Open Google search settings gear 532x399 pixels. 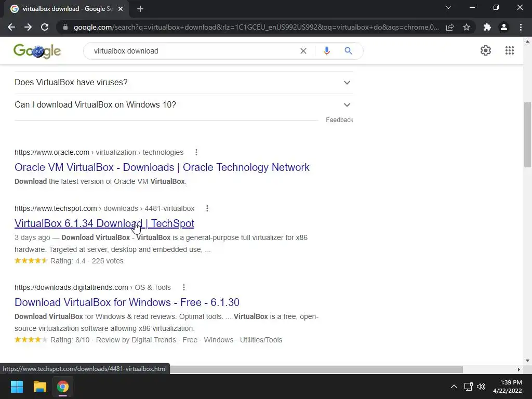[486, 50]
